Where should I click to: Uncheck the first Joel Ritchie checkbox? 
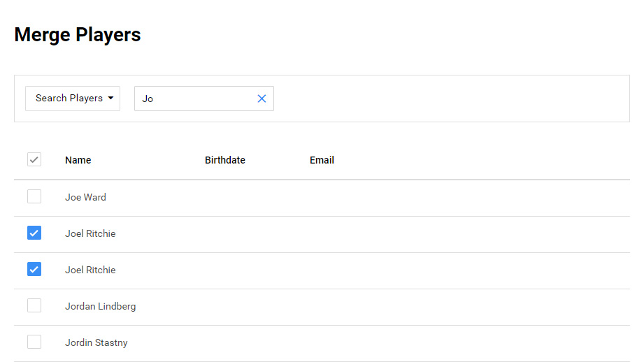[x=34, y=233]
